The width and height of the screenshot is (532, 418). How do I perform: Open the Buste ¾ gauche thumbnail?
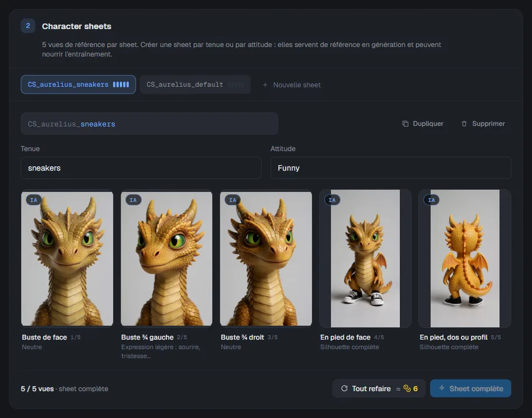tap(166, 259)
